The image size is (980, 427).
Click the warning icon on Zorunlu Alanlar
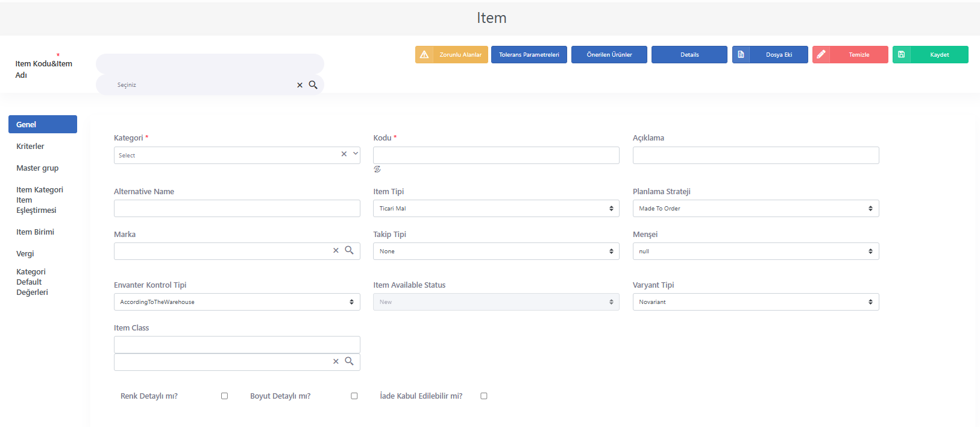(x=424, y=54)
